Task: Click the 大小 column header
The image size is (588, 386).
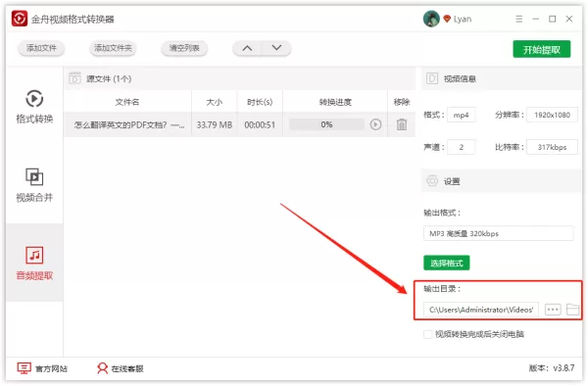Action: 214,102
